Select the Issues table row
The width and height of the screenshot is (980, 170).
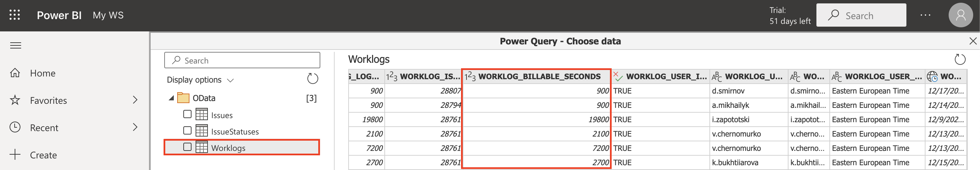[x=242, y=115]
